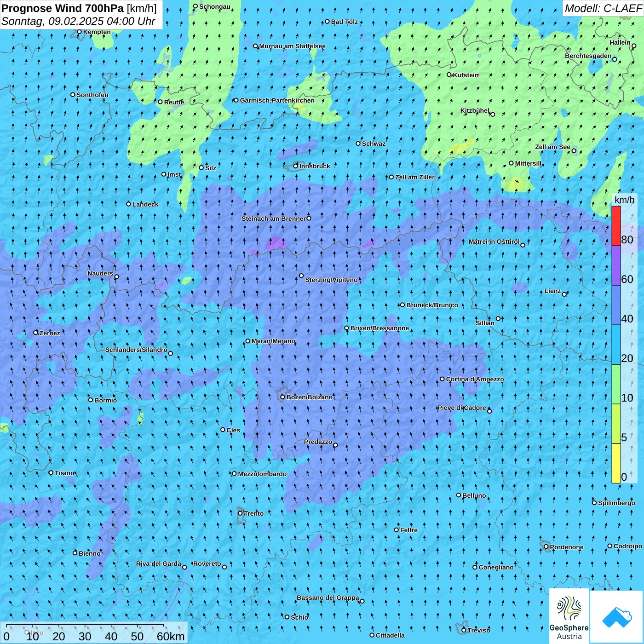Image resolution: width=644 pixels, height=644 pixels.
Task: Click the Kufstein location dot
Action: click(449, 75)
